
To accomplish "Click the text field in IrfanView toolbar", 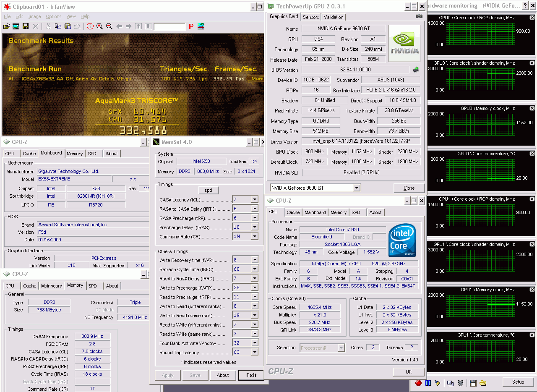I will [169, 26].
